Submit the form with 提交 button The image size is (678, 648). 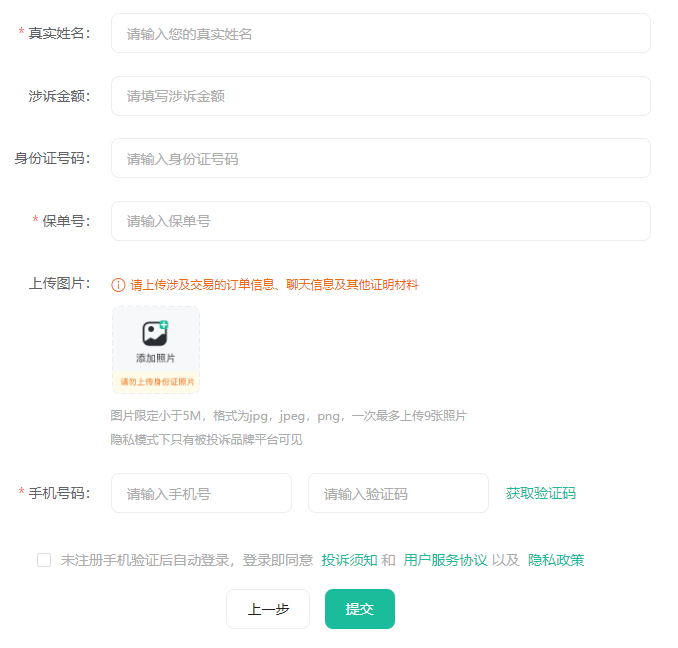tap(360, 609)
